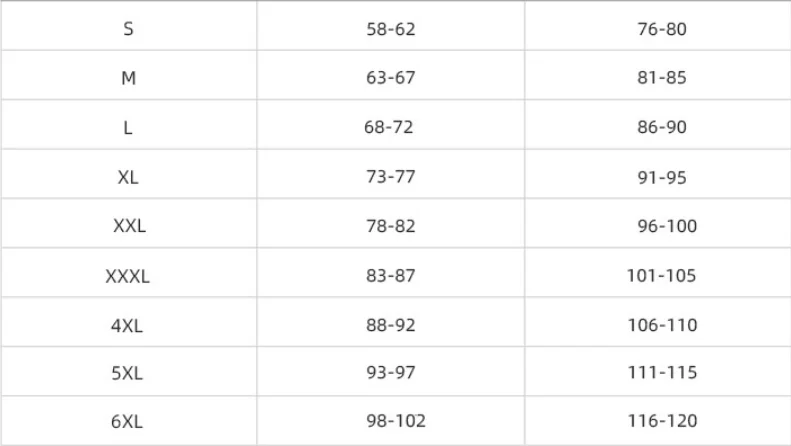Click the 116-120 value
Image resolution: width=791 pixels, height=446 pixels.
[x=662, y=420]
